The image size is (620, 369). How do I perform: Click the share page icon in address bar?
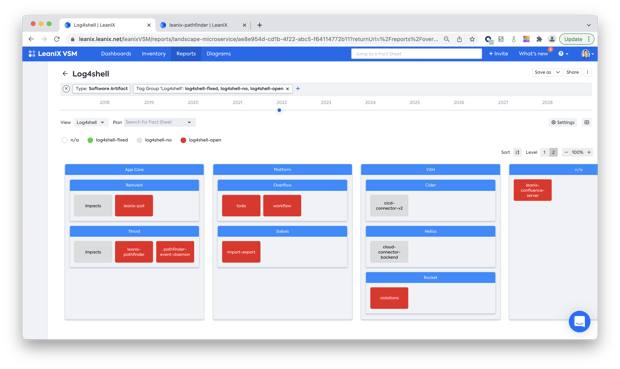(x=459, y=39)
